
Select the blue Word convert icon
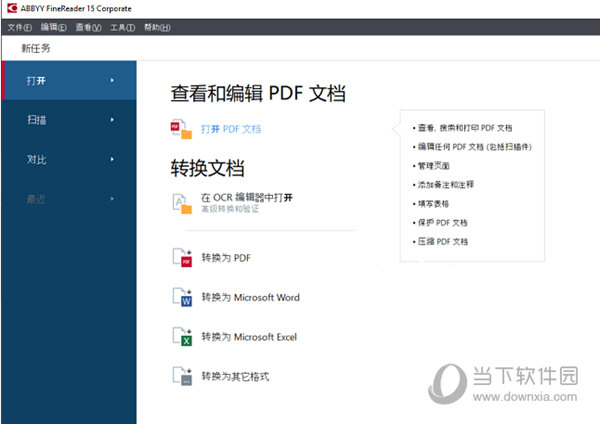pos(182,297)
